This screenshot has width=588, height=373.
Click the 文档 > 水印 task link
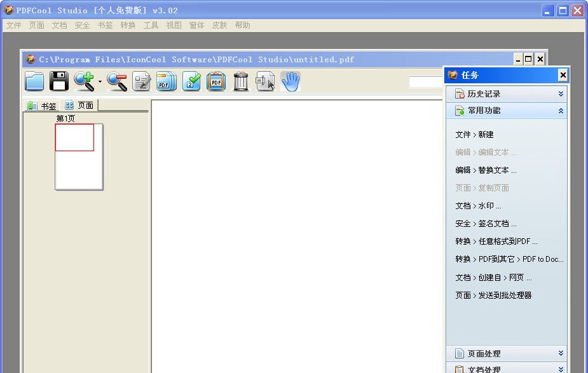(478, 206)
